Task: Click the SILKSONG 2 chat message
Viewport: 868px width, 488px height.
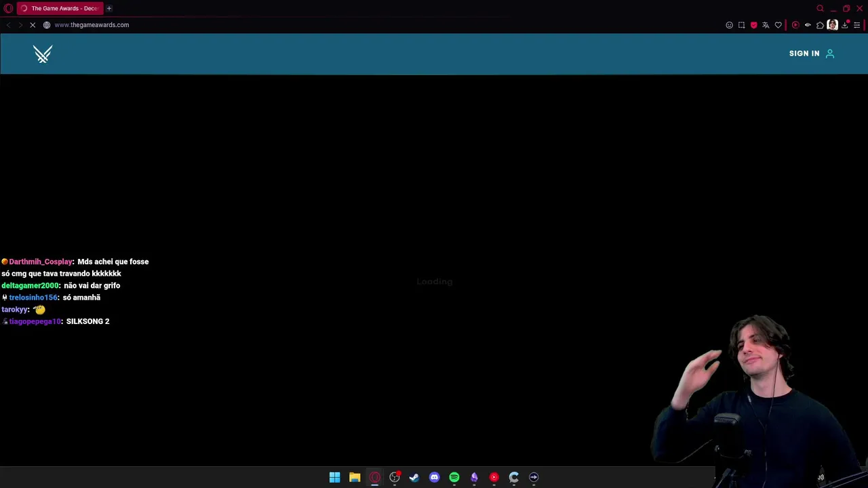Action: point(87,321)
